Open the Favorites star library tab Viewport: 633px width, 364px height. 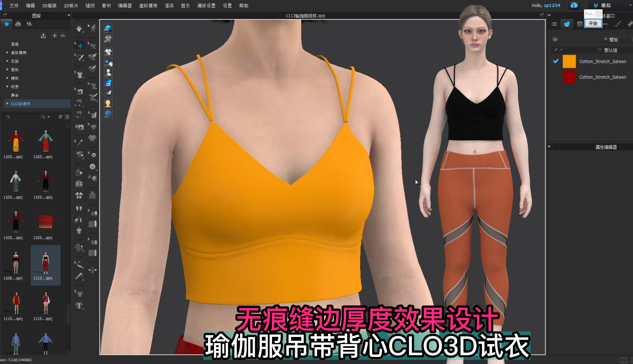6,24
